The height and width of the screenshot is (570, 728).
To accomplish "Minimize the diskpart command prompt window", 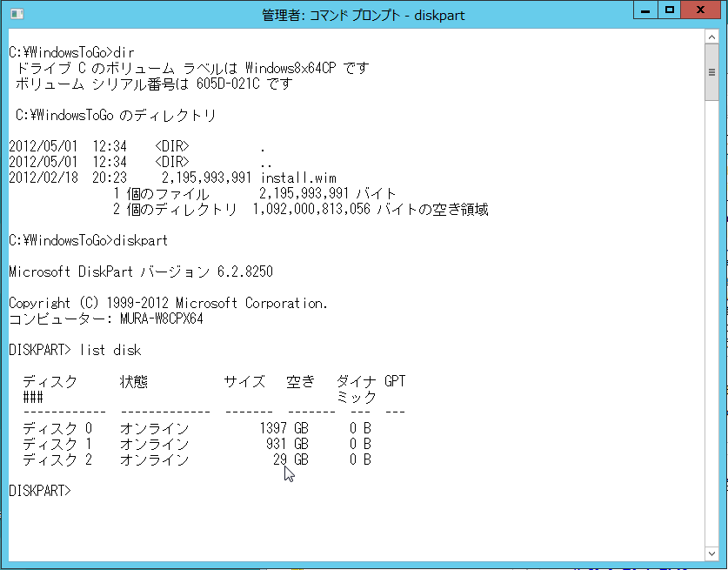I will tap(645, 10).
